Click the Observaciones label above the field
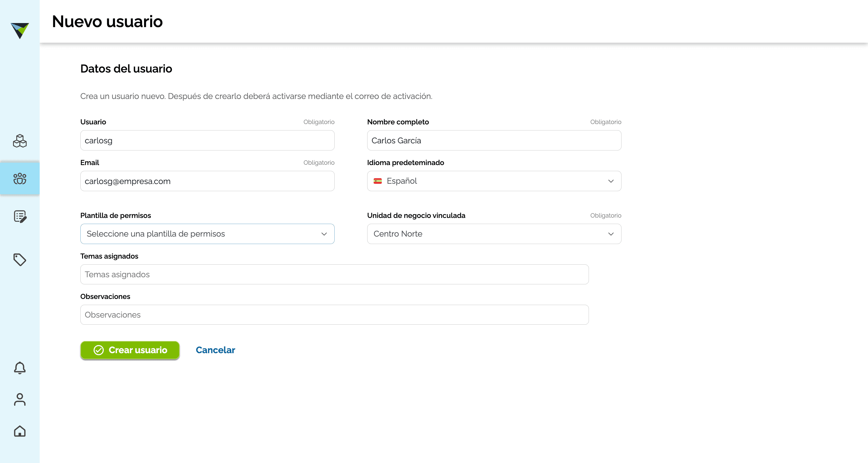Screen dimensions: 868x463 coord(105,297)
